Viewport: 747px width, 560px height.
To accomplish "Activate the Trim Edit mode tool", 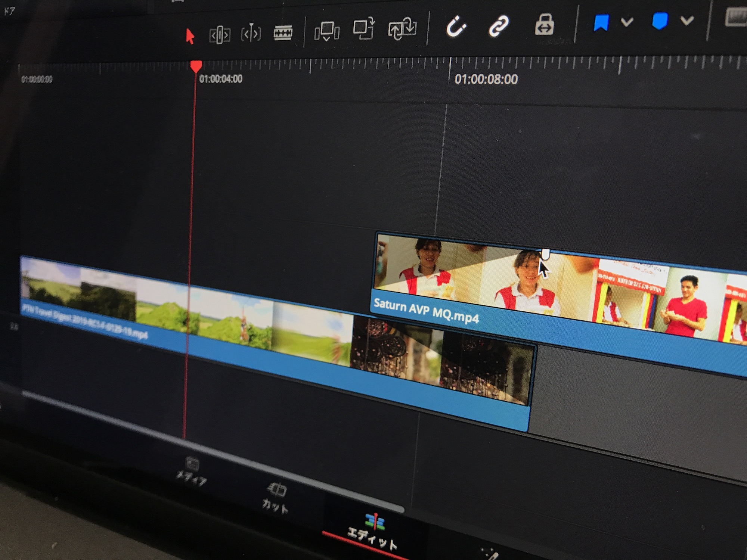I will pyautogui.click(x=219, y=35).
